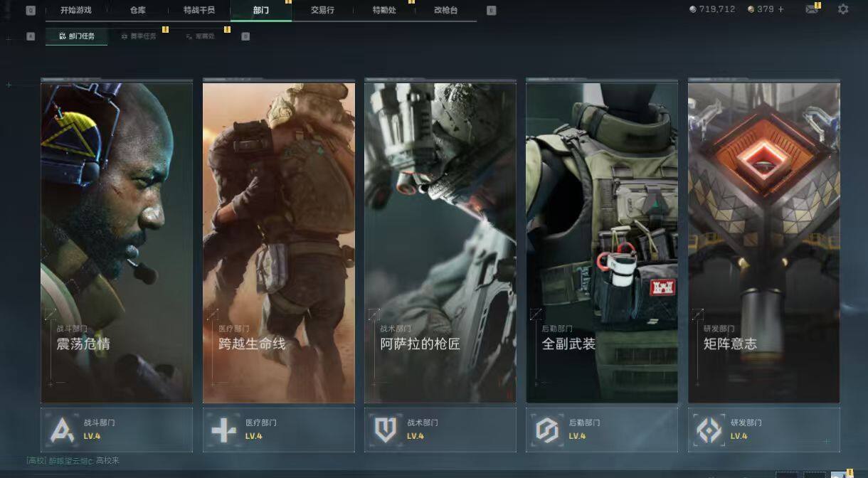Click the 震荡危情 mission title text
The height and width of the screenshot is (478, 868).
pos(83,344)
